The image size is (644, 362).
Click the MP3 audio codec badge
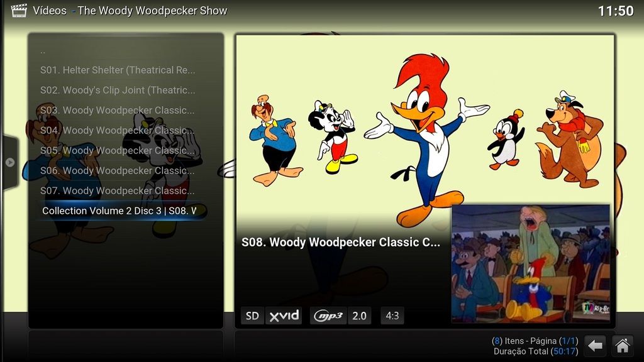coord(328,315)
